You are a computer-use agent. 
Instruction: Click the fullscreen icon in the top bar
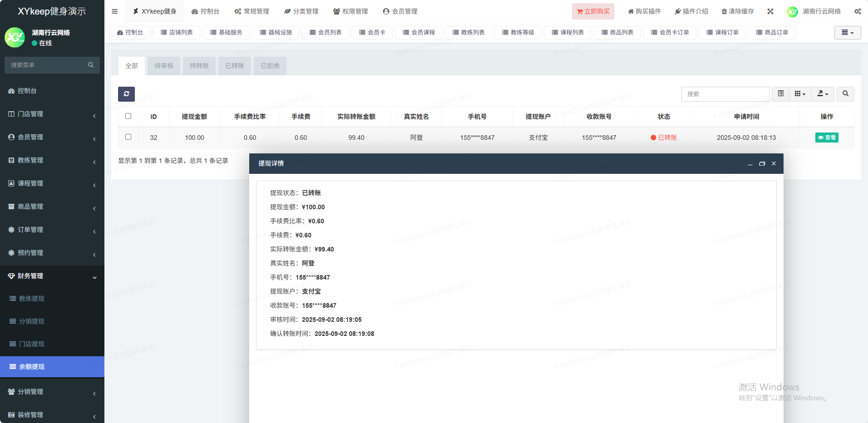[770, 11]
